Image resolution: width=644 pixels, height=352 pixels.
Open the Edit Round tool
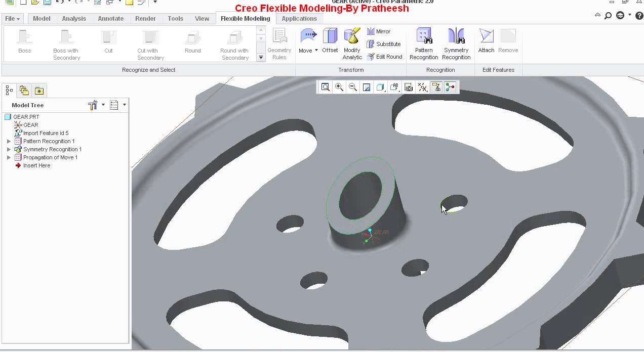(x=384, y=57)
